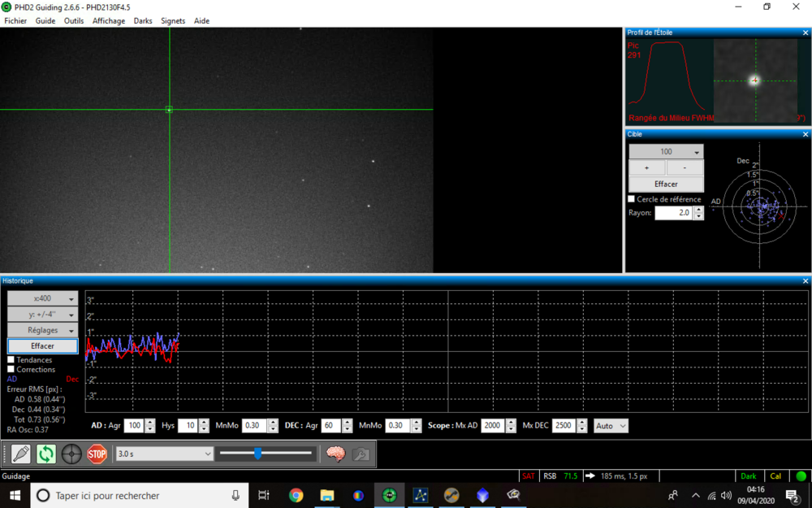Adjust the Rayon value stepper
The height and width of the screenshot is (508, 812).
tap(698, 212)
